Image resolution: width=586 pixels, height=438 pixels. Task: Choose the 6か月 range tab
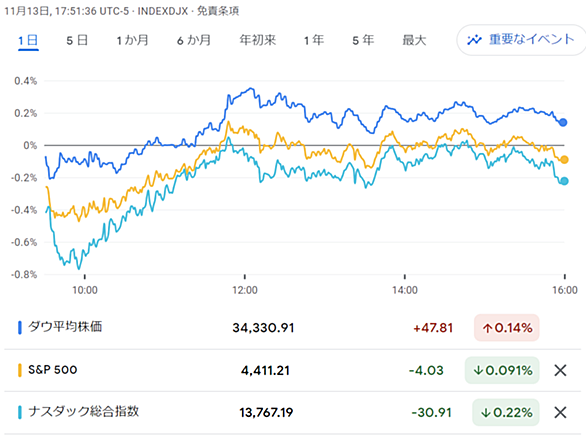pyautogui.click(x=194, y=40)
